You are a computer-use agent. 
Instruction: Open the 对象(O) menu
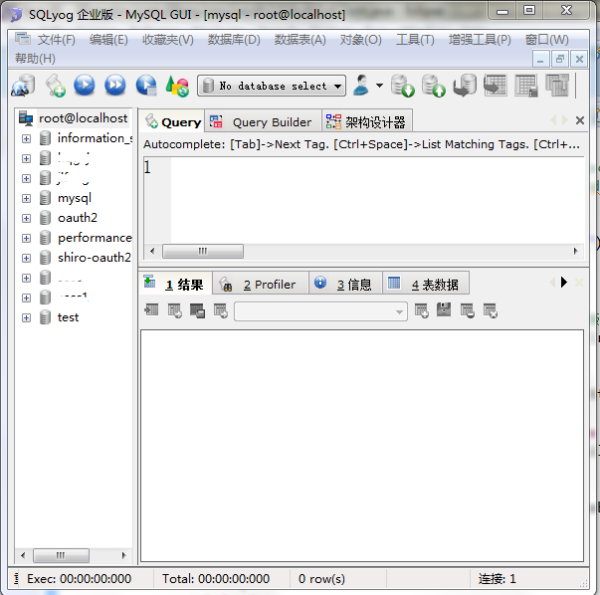pyautogui.click(x=360, y=39)
